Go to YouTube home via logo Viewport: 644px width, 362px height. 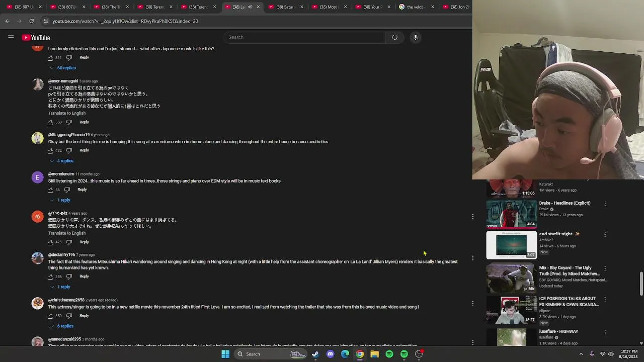[36, 38]
